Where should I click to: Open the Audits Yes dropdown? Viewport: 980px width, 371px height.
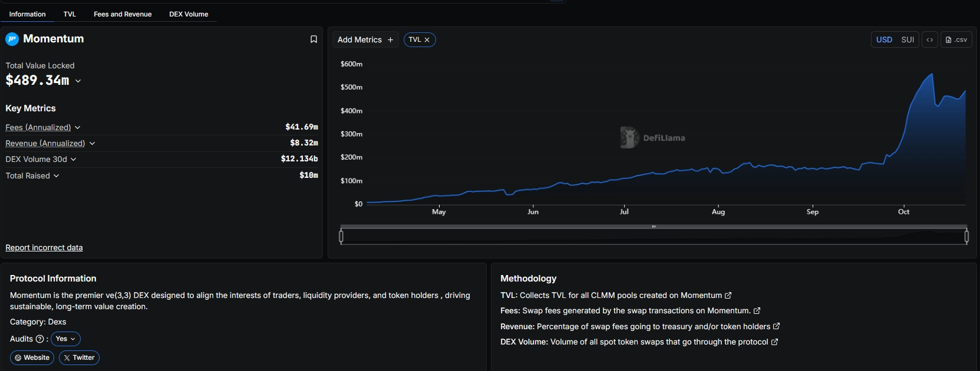[x=65, y=339]
